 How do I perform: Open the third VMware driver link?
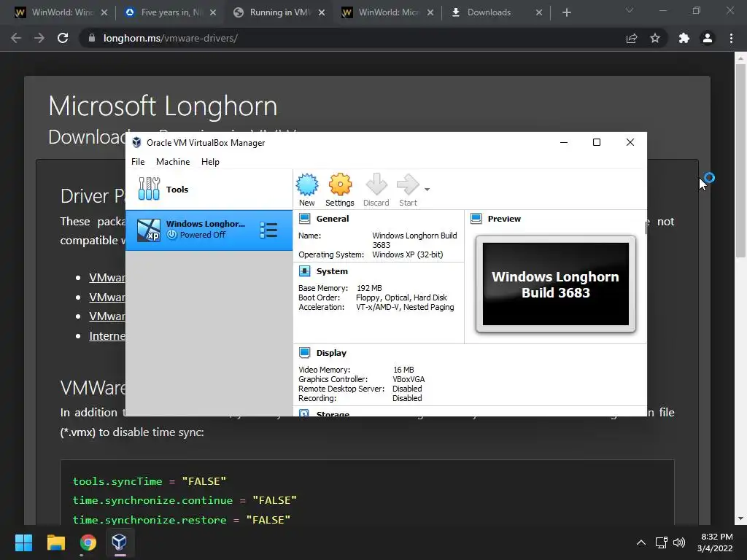pos(107,316)
